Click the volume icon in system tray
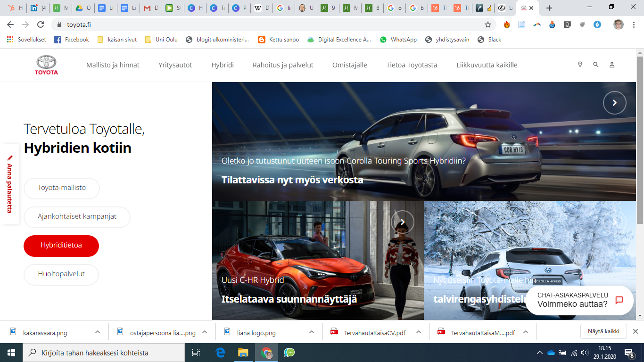Viewport: 644px width, 362px height. point(585,353)
